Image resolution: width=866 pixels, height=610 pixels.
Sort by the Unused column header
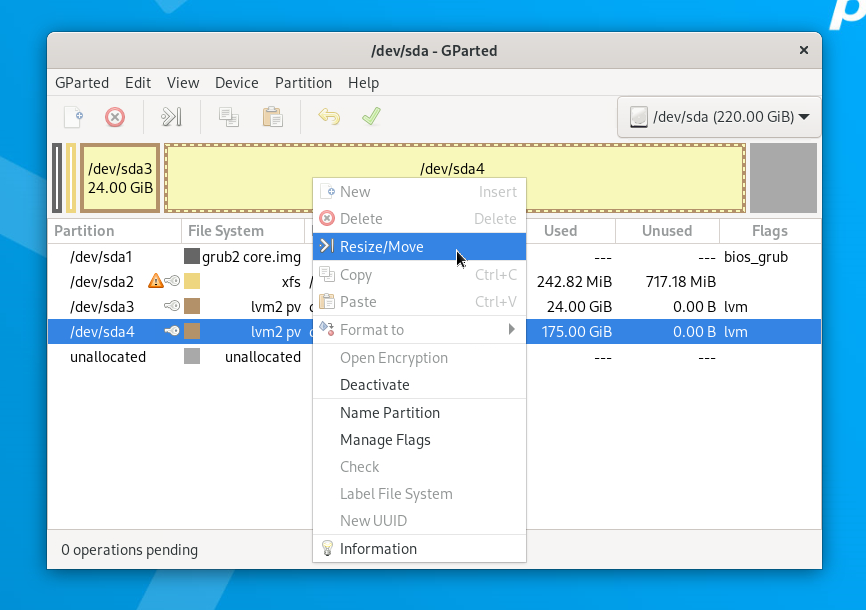coord(666,231)
